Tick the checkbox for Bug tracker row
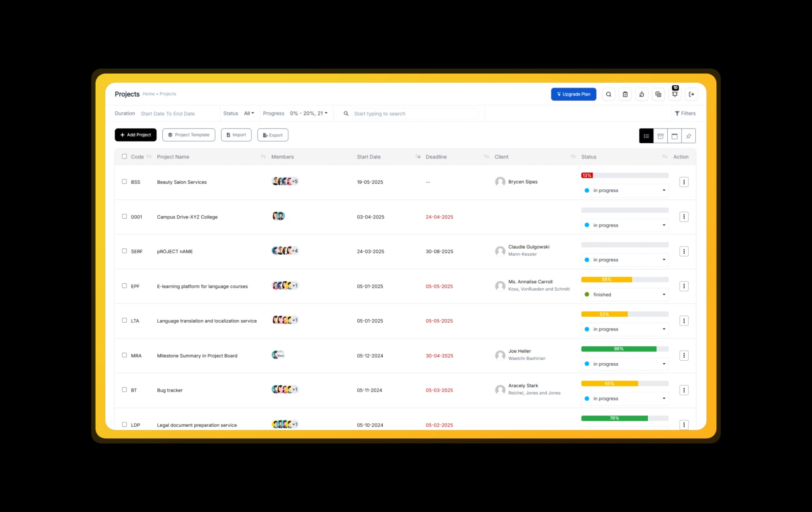This screenshot has height=512, width=812. coord(124,390)
